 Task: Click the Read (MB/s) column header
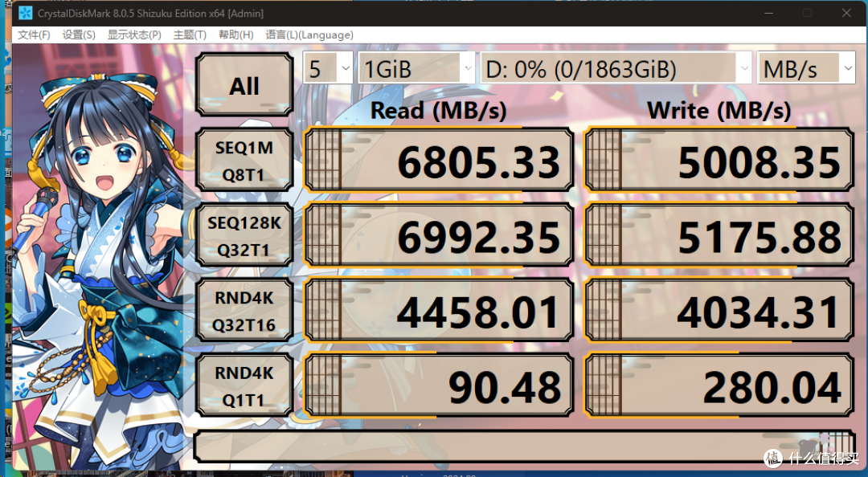coord(439,111)
